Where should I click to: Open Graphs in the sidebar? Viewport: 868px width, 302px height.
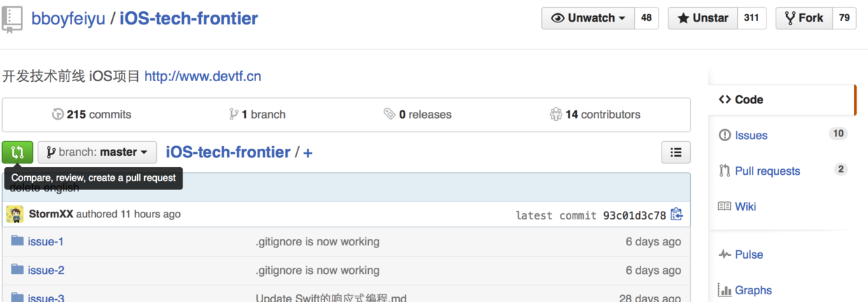752,290
